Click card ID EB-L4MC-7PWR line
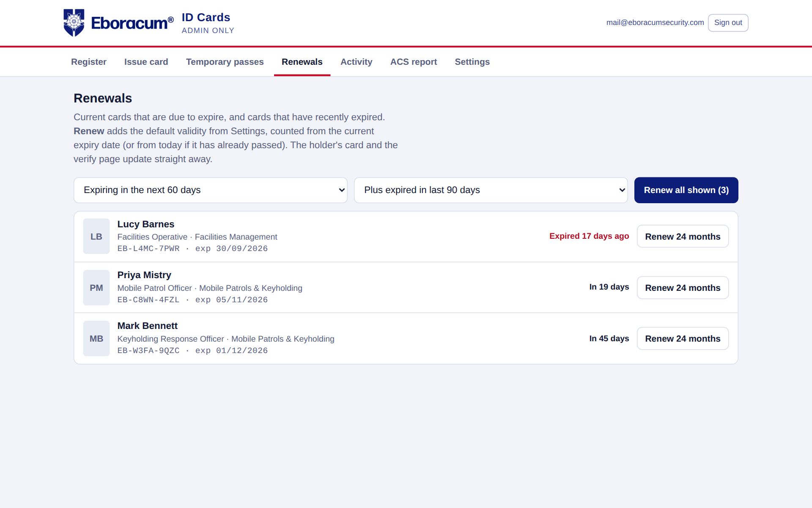Screen dimensions: 812x508 pyautogui.click(x=192, y=248)
